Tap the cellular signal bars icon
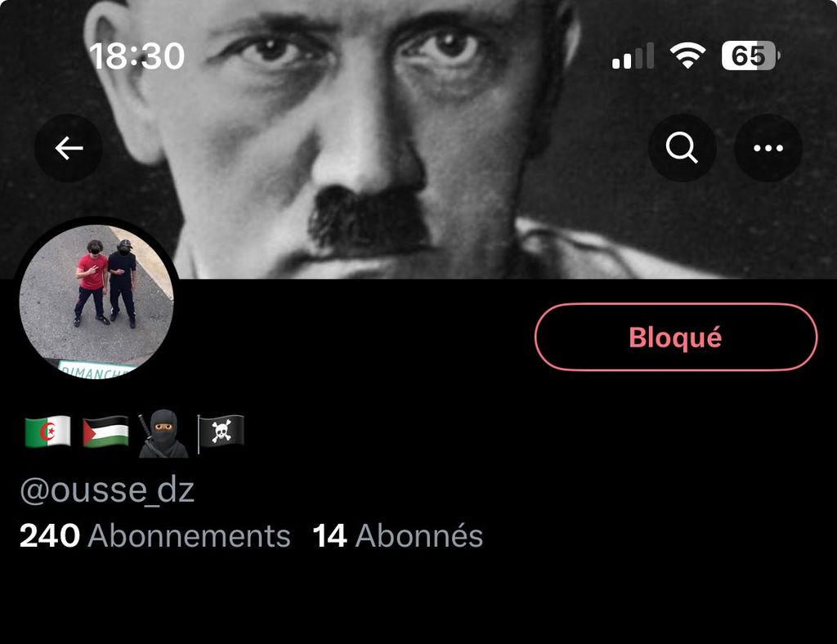 (633, 56)
